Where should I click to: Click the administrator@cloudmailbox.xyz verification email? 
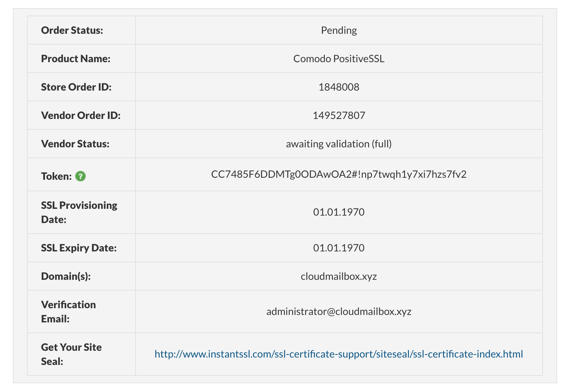(339, 311)
